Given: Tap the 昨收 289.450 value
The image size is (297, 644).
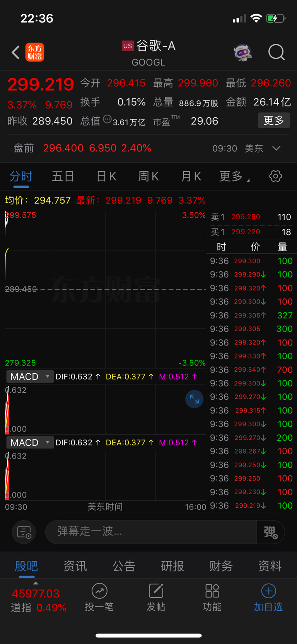Looking at the screenshot, I should 52,121.
